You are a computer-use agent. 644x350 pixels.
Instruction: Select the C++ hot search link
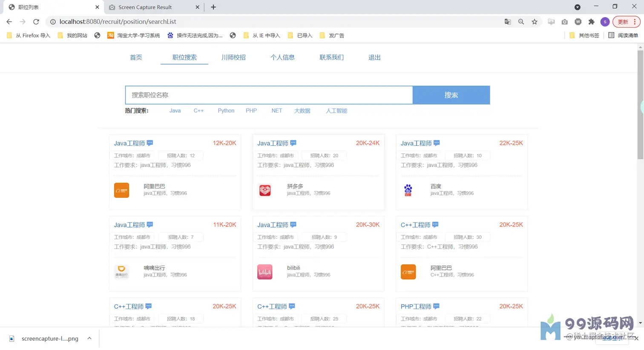198,110
